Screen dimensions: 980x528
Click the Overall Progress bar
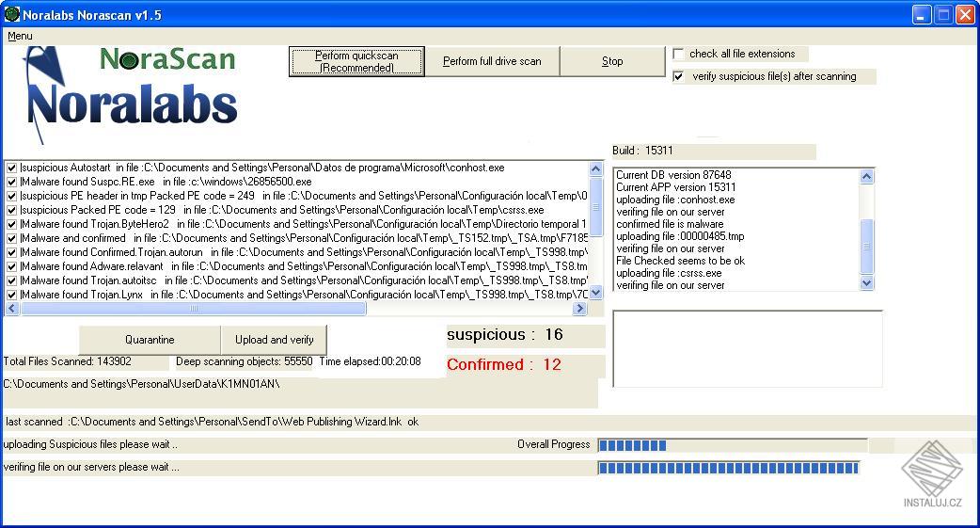pos(732,445)
